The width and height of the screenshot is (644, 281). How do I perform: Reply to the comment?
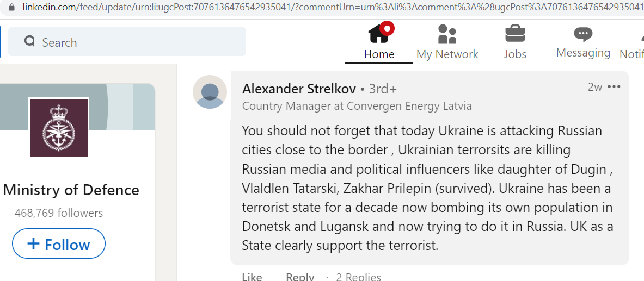300,277
